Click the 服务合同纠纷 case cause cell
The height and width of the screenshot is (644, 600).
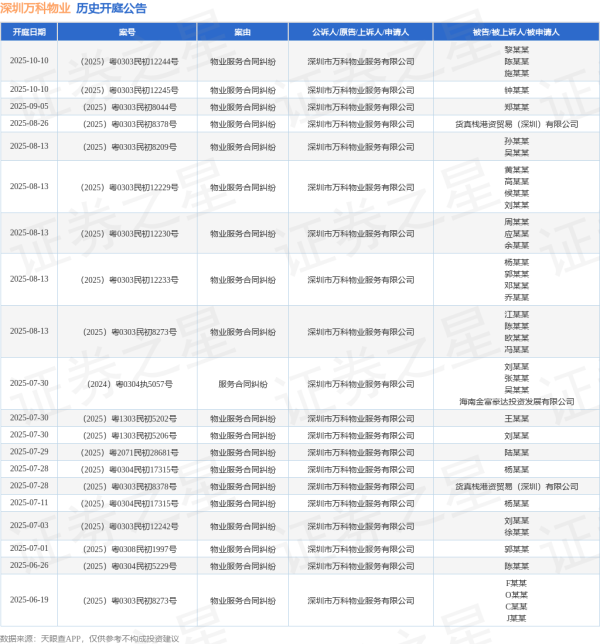[x=242, y=384]
